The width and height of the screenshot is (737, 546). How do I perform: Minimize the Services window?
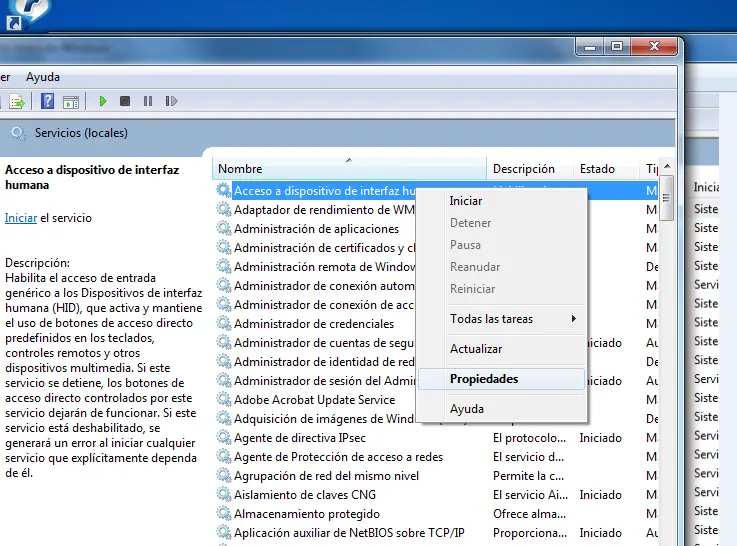[590, 47]
